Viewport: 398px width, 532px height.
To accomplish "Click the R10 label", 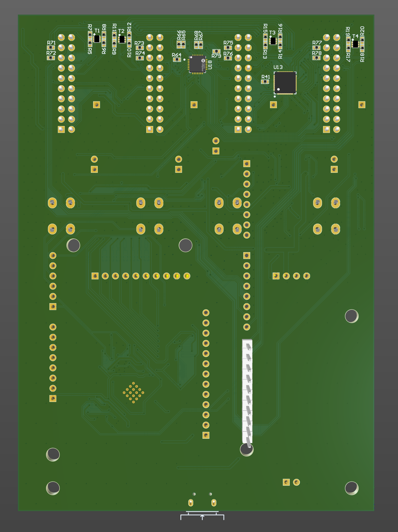I will tap(129, 53).
